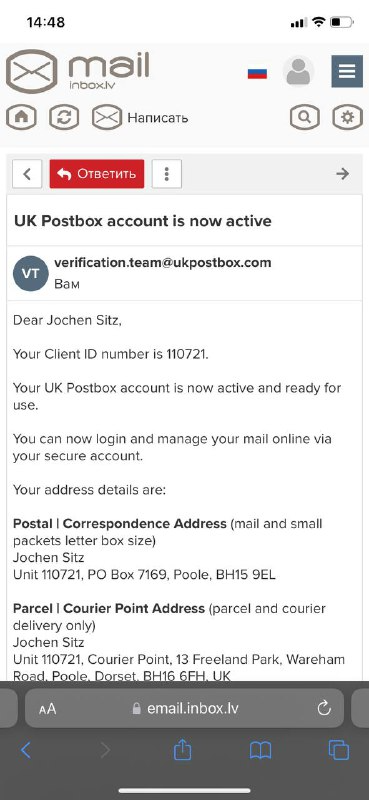
Task: Open the user profile avatar
Action: pyautogui.click(x=298, y=71)
